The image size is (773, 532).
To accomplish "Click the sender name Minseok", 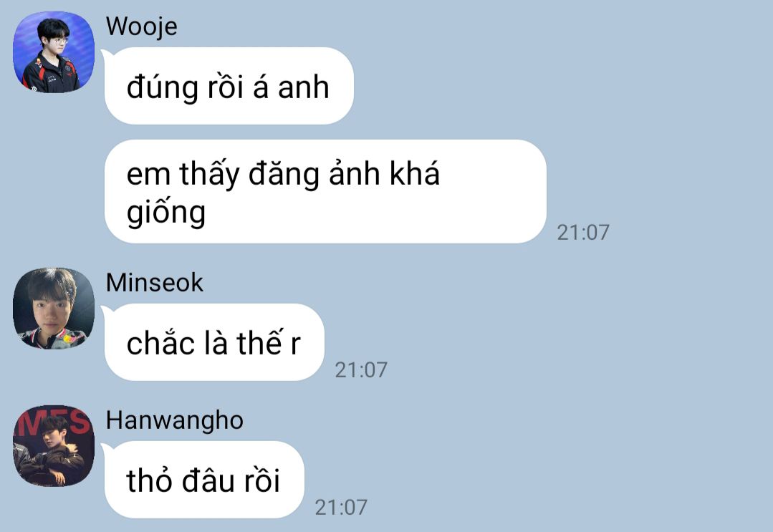I will click(154, 283).
